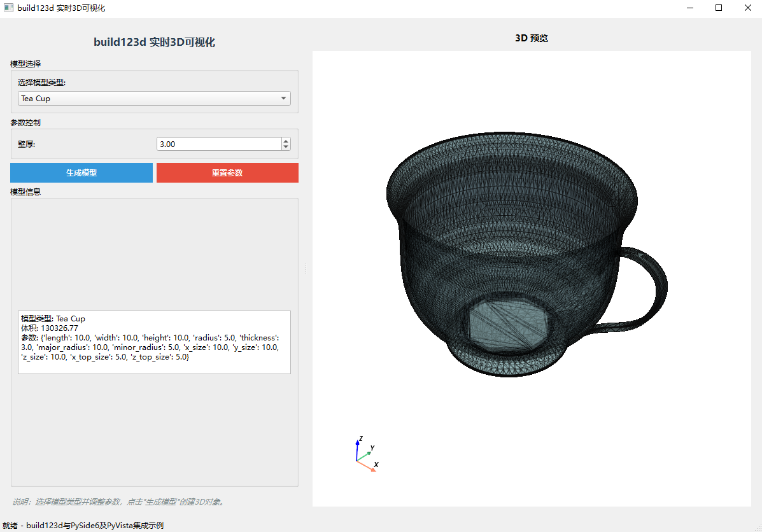Click the splitter handle between the two panels
The height and width of the screenshot is (532, 762).
pos(306,267)
